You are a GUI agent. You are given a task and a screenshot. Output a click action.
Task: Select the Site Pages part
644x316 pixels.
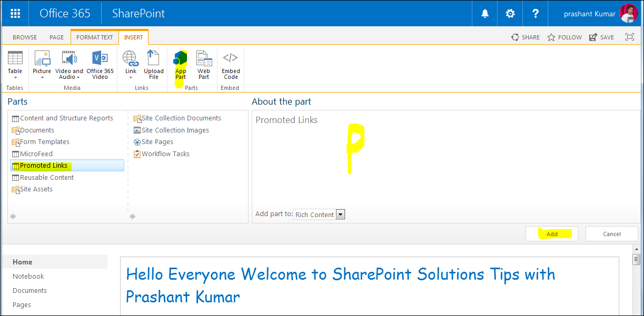[x=153, y=142]
